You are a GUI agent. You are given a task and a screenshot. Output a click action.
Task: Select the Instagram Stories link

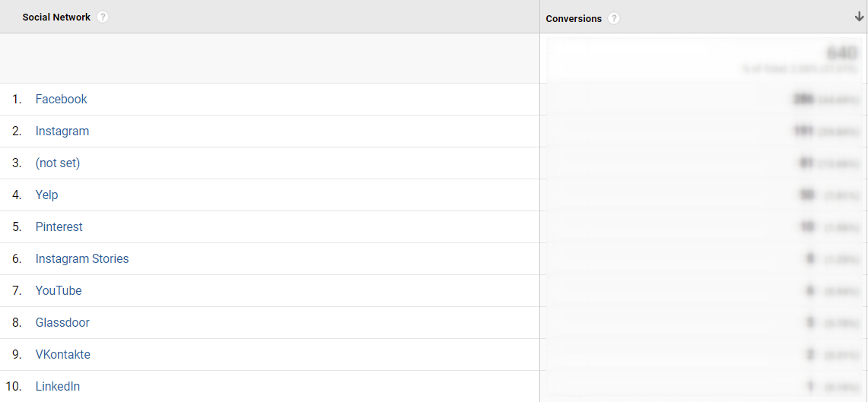pyautogui.click(x=82, y=259)
